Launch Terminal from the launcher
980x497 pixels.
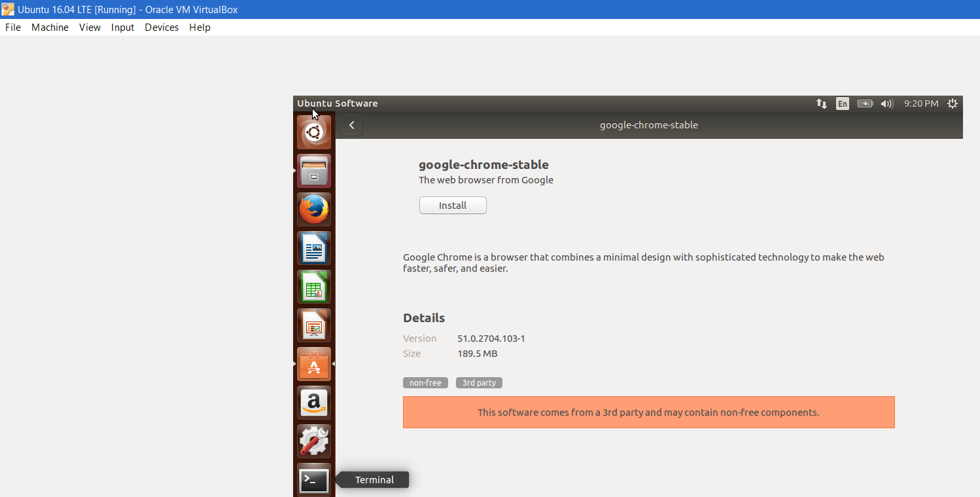click(x=314, y=480)
